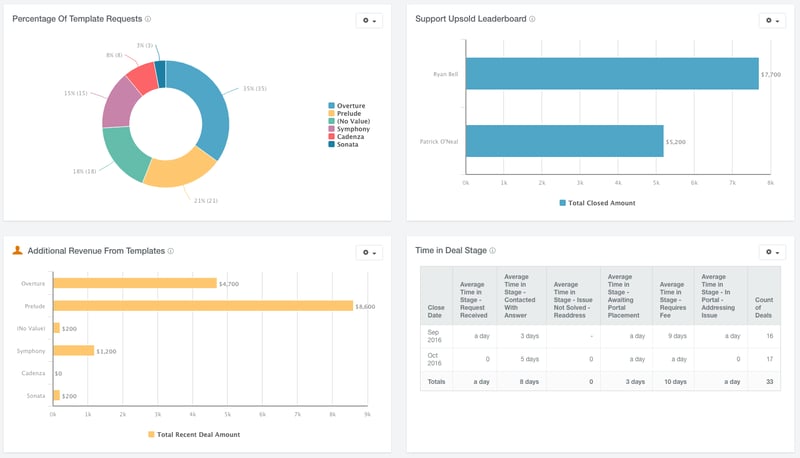Screen dimensions: 800x458
Task: Click the Count of Deals column header
Action: [x=763, y=309]
